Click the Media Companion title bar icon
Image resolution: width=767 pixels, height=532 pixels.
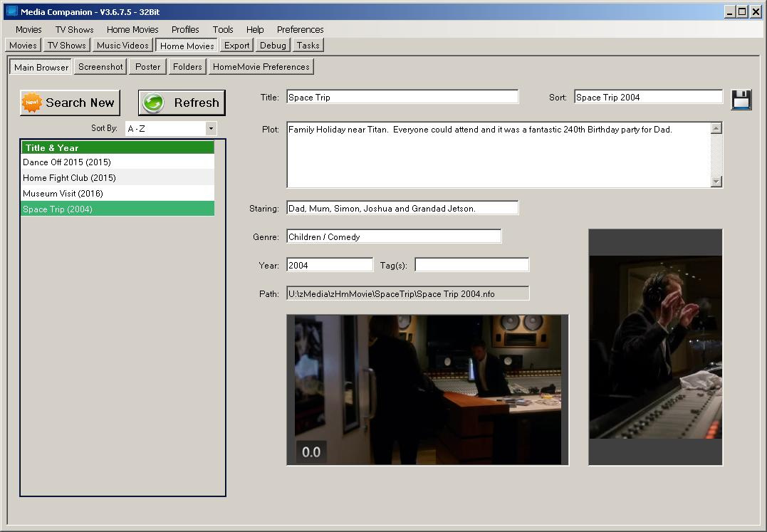click(x=11, y=11)
